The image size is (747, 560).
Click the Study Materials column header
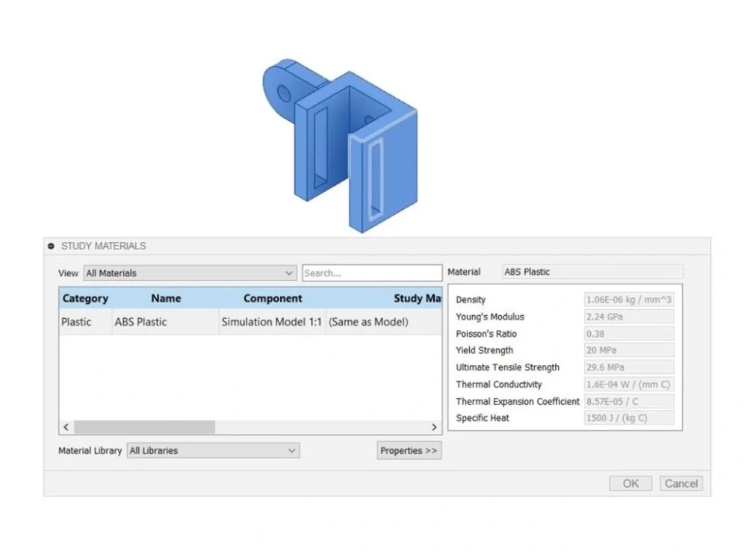pyautogui.click(x=417, y=299)
